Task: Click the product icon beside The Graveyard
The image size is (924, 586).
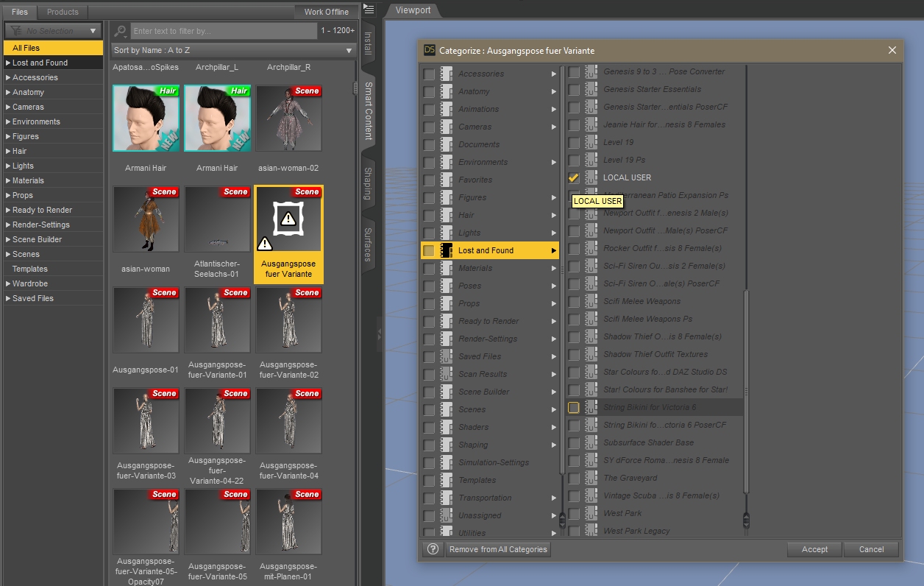Action: point(591,478)
